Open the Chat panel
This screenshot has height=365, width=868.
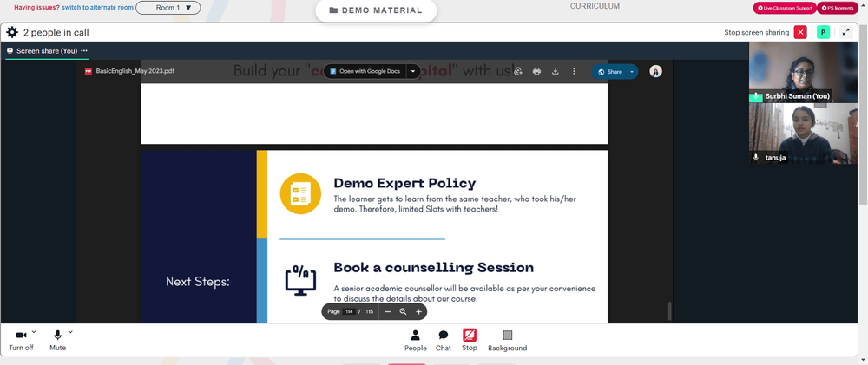(x=444, y=340)
